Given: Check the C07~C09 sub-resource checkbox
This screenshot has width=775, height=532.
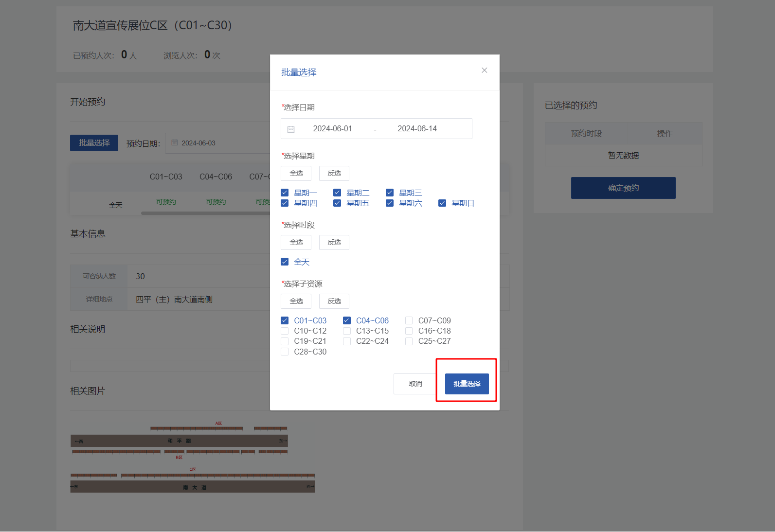Looking at the screenshot, I should [409, 321].
